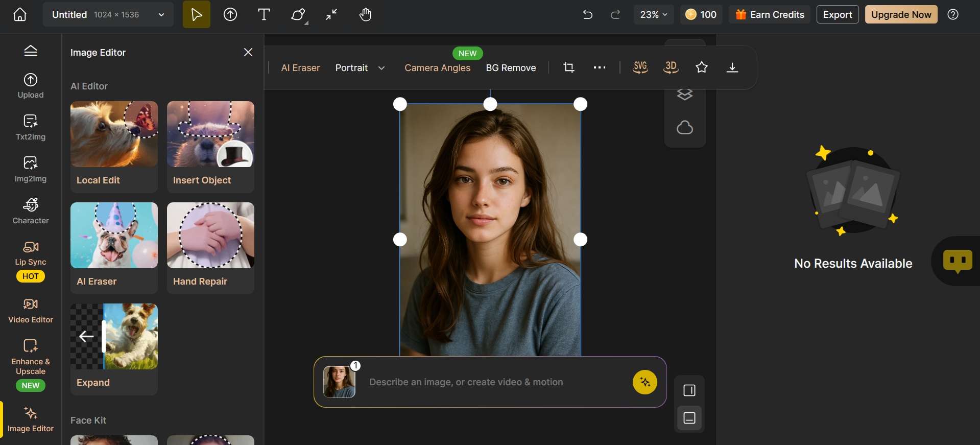Open the 23% zoom dropdown
This screenshot has width=980, height=445.
pos(654,14)
